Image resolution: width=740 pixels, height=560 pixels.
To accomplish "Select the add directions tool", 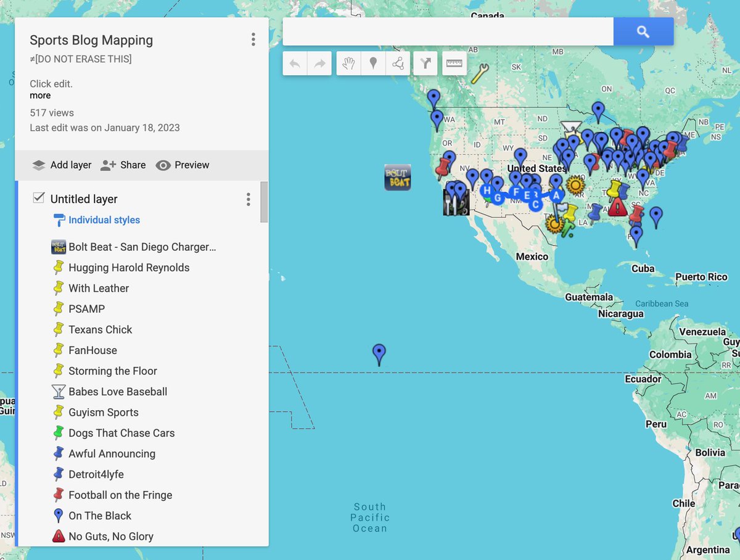I will [425, 64].
